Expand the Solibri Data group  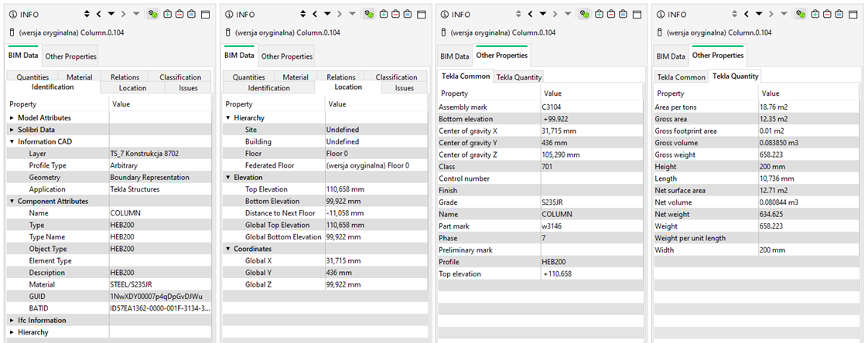(12, 130)
